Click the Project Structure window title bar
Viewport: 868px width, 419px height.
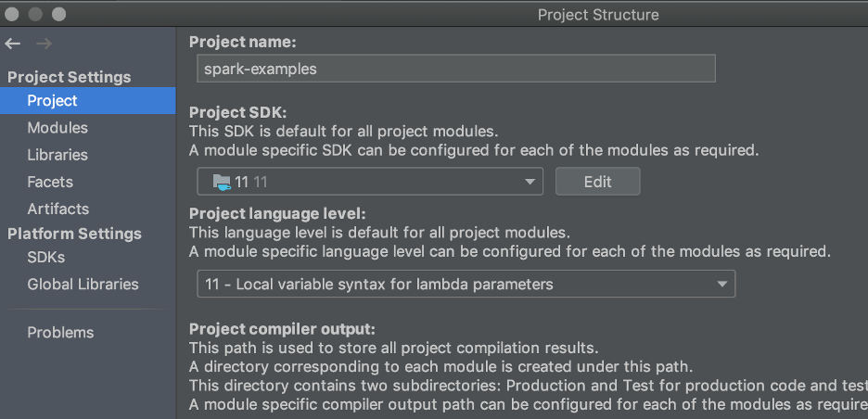tap(598, 15)
